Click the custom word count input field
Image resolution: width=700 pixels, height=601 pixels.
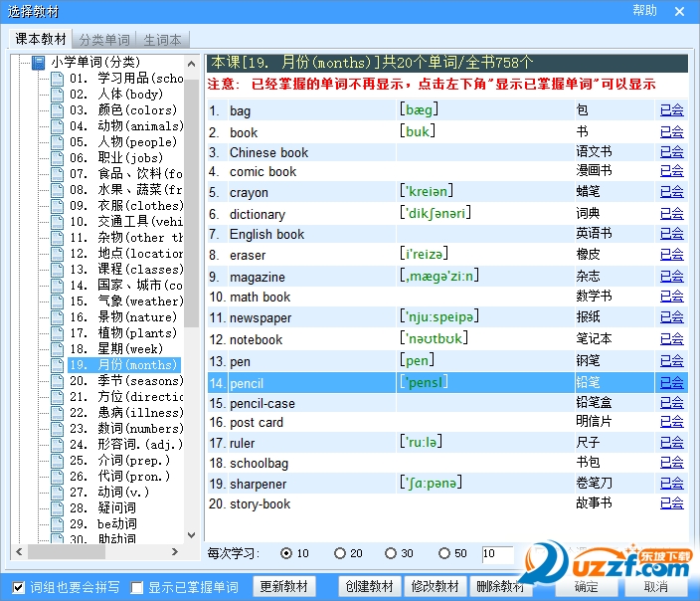click(x=498, y=554)
